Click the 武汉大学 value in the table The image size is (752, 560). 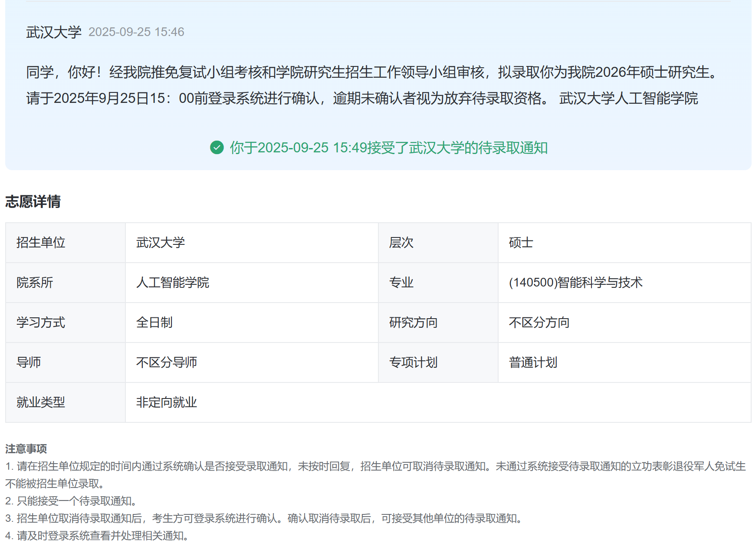point(252,243)
